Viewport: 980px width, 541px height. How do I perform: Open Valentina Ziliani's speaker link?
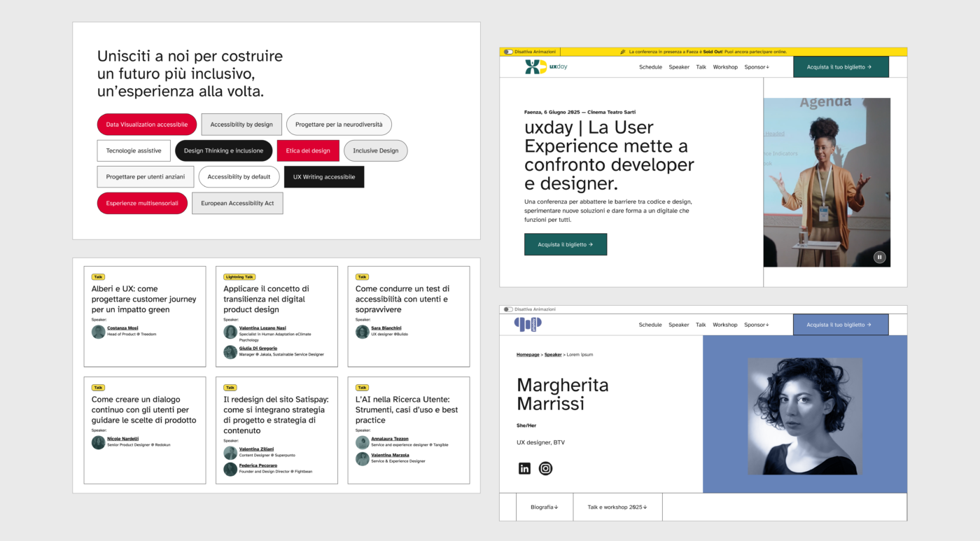256,449
